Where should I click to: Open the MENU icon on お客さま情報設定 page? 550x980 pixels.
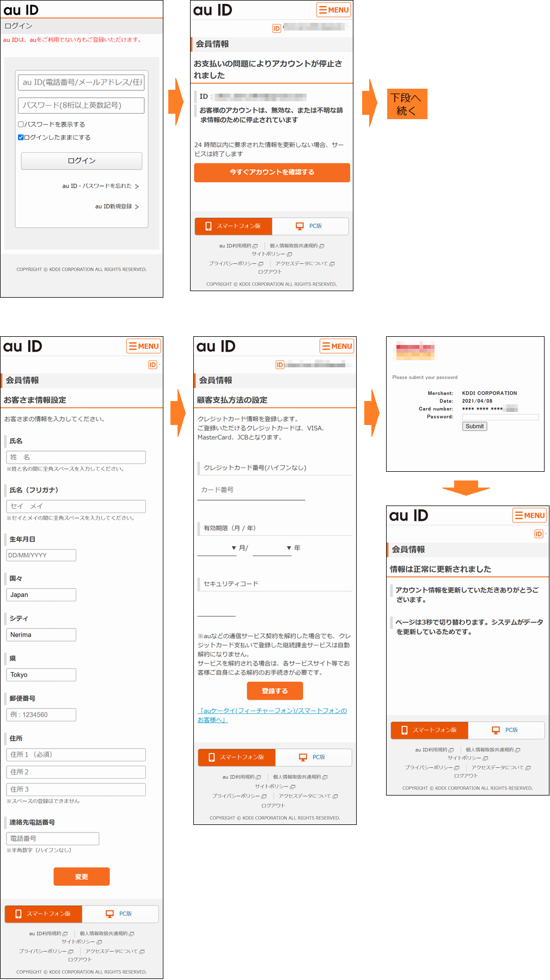[x=144, y=346]
